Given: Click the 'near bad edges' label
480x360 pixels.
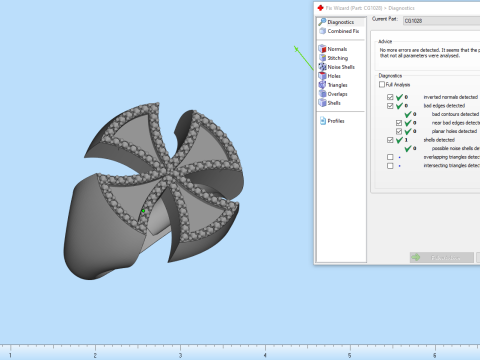Looking at the screenshot, I should click(x=456, y=123).
